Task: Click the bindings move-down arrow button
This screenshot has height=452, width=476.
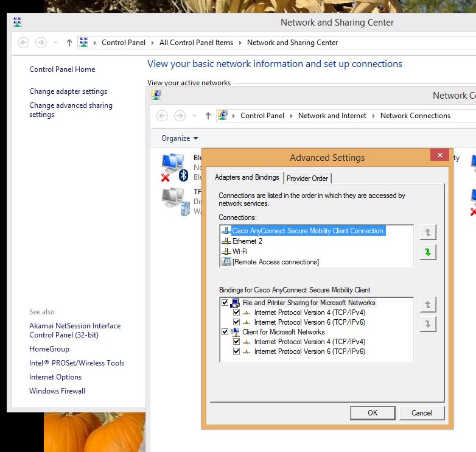Action: point(428,324)
